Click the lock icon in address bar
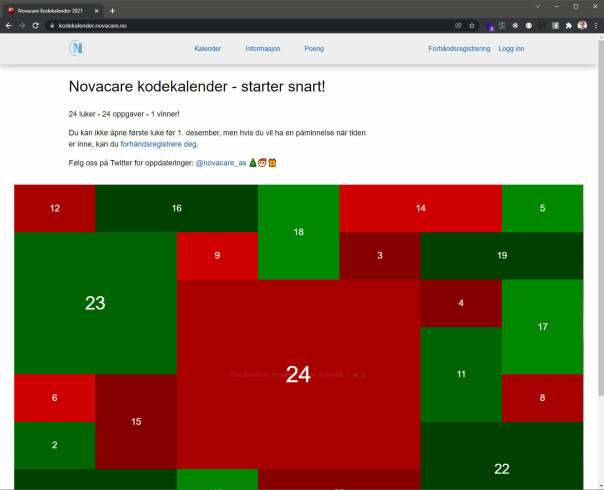Viewport: 604px width, 490px height. pyautogui.click(x=52, y=25)
